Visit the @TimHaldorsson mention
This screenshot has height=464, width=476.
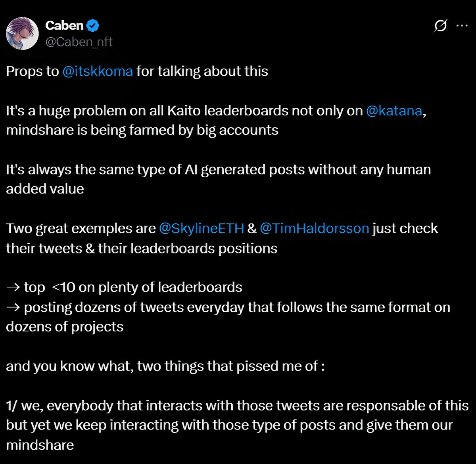click(314, 229)
